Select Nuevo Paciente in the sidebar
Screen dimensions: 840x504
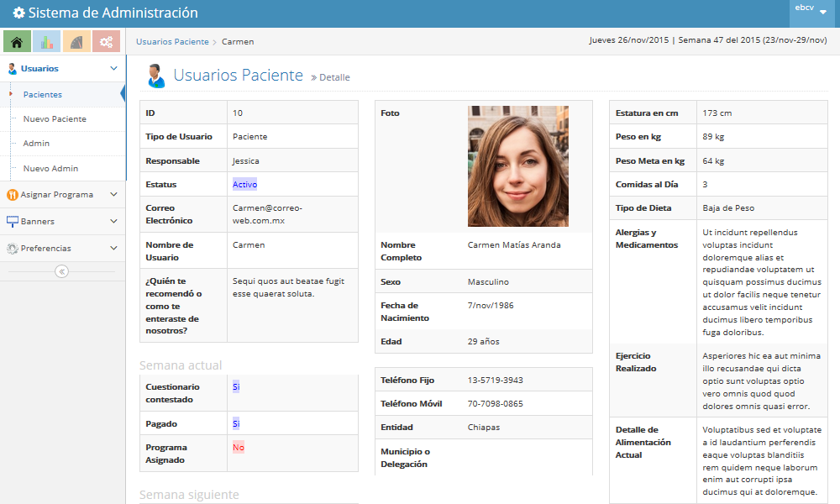tap(55, 119)
